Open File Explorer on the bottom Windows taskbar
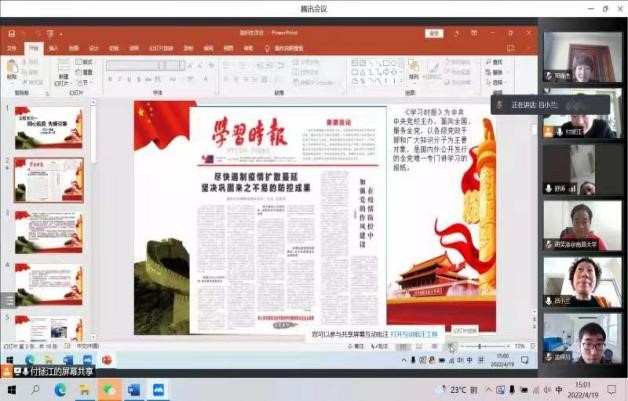 click(x=85, y=389)
